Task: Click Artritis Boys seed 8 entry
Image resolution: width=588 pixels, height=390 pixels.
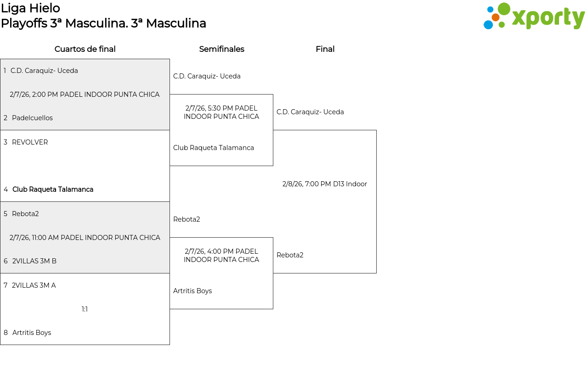Action: (x=32, y=333)
